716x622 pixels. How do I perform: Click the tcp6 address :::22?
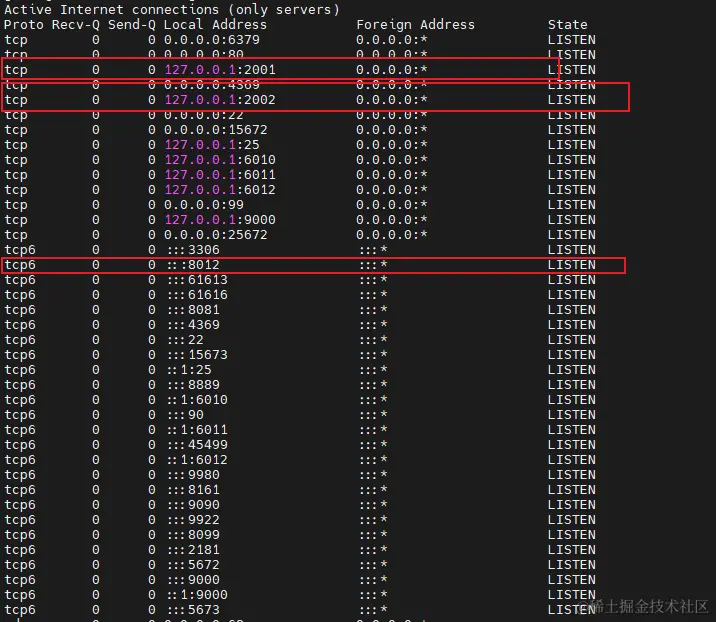click(185, 340)
